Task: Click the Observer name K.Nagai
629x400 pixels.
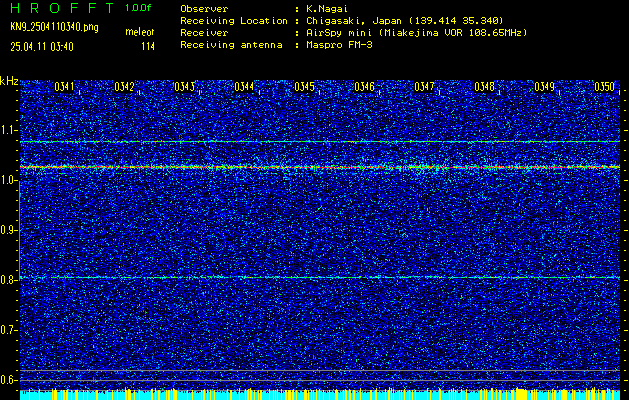Action: [x=325, y=8]
